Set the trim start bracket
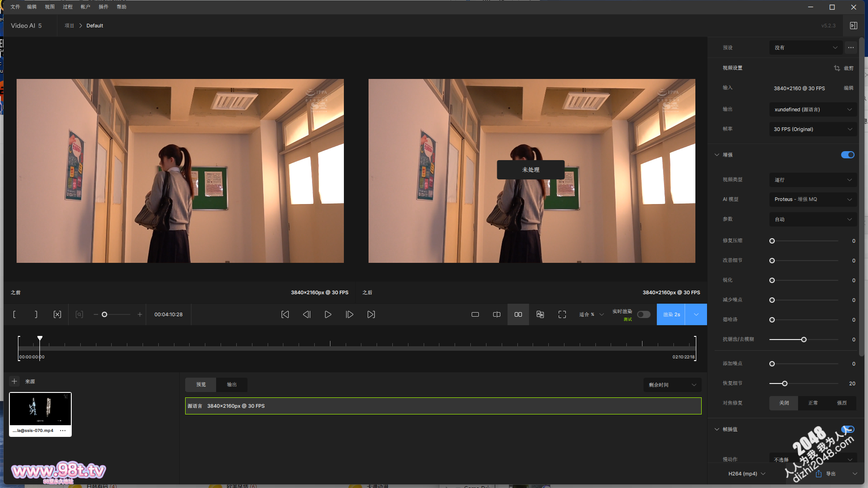This screenshot has width=868, height=488. [x=14, y=314]
